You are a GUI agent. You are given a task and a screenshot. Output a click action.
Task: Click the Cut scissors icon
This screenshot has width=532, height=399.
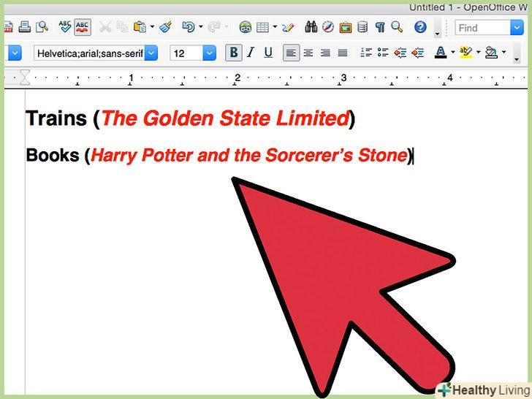click(105, 27)
